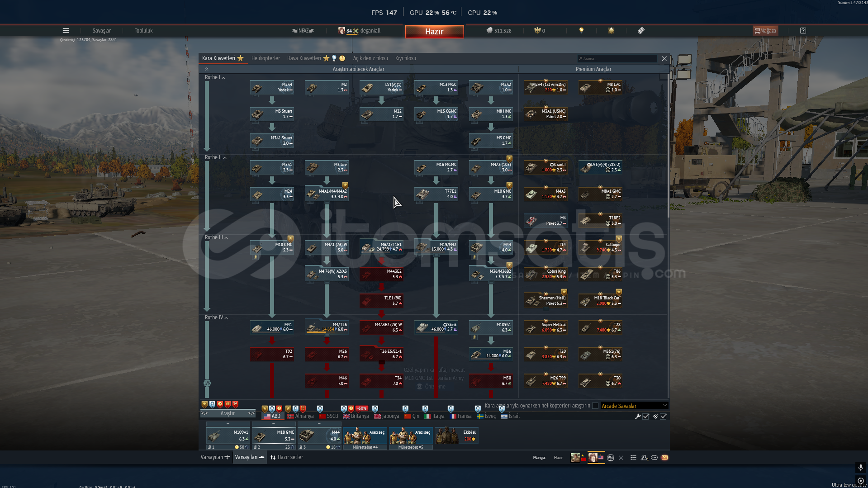Click the research tree vertical scrollbar
The width and height of the screenshot is (868, 488).
click(668, 145)
